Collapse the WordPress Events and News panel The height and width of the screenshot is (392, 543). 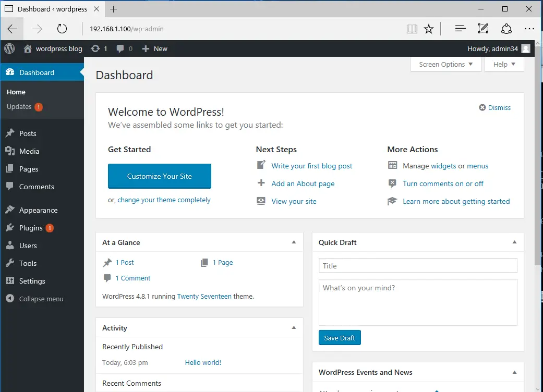coord(514,372)
